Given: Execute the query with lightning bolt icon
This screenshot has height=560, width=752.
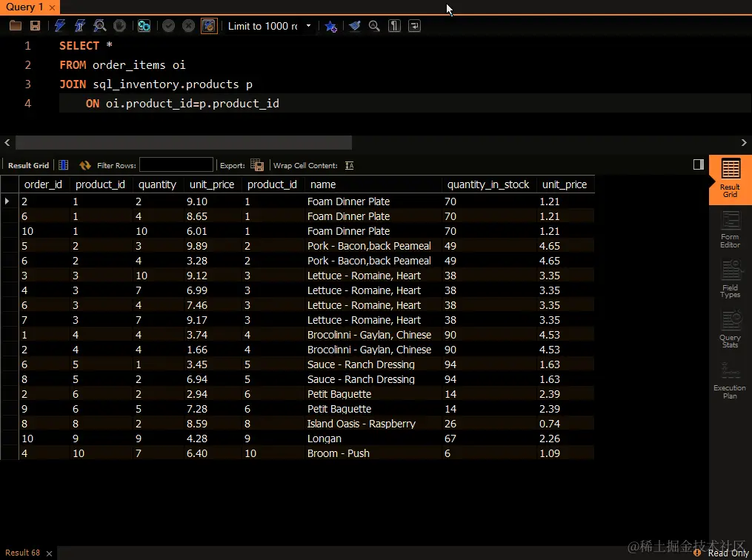Looking at the screenshot, I should pos(59,26).
